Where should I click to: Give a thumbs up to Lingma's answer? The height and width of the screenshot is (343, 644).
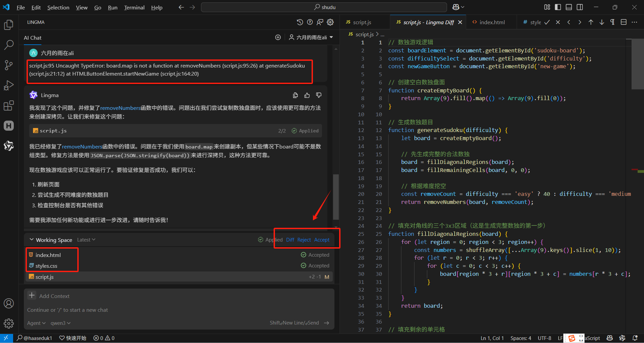tap(307, 95)
